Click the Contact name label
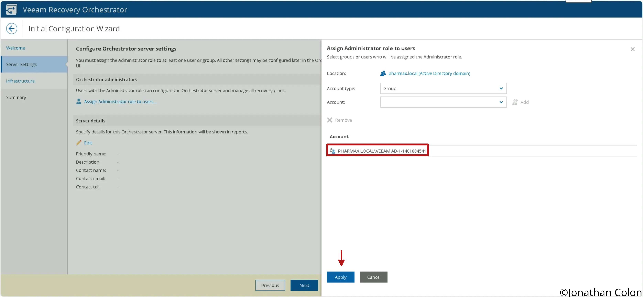 (91, 170)
